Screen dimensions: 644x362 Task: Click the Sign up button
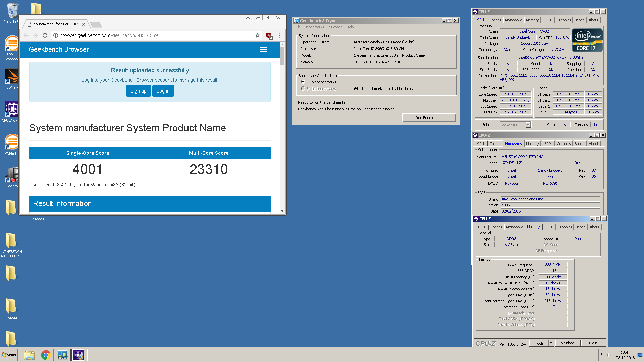pos(138,91)
